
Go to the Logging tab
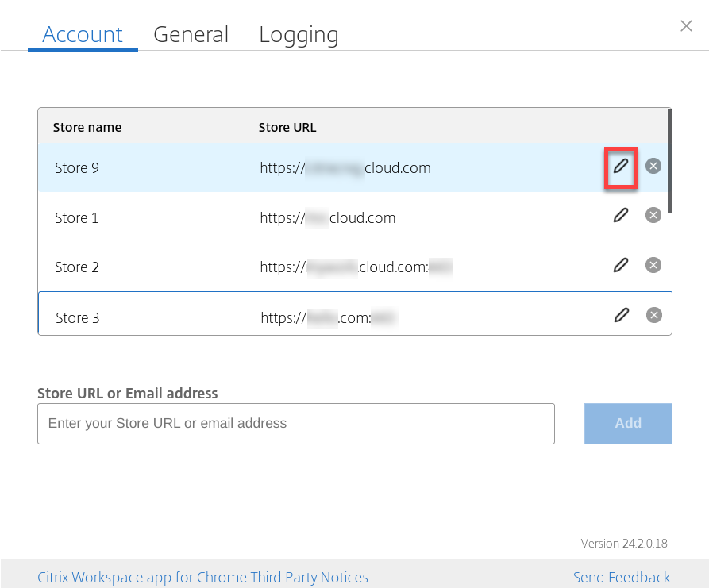[299, 35]
